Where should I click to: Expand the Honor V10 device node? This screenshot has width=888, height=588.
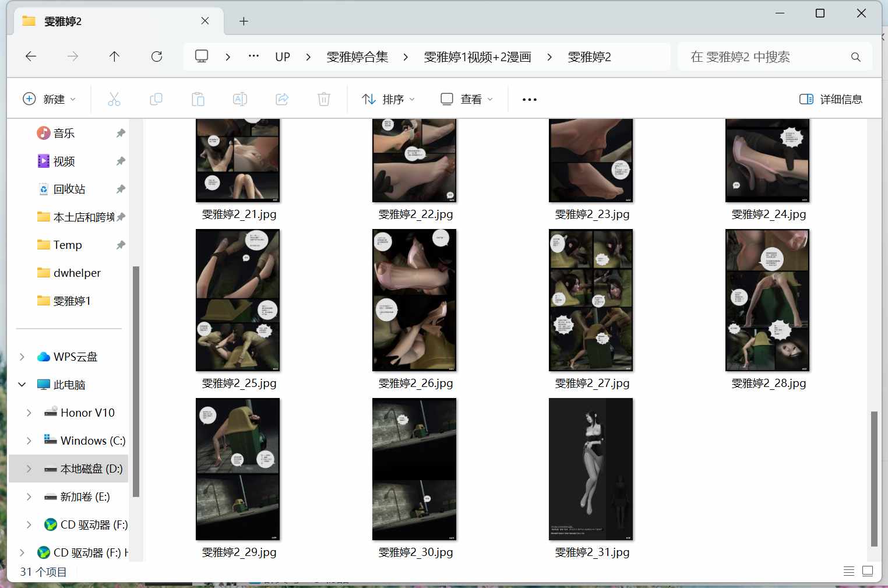(29, 413)
